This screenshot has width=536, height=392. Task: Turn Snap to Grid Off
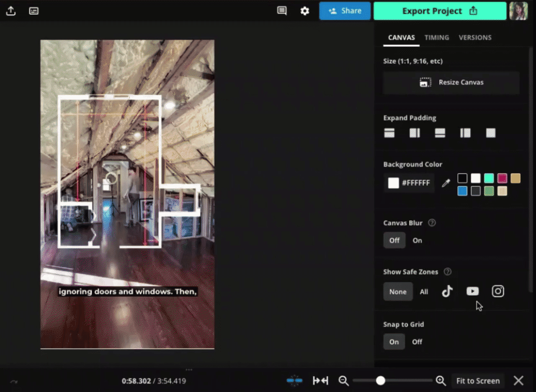(417, 342)
